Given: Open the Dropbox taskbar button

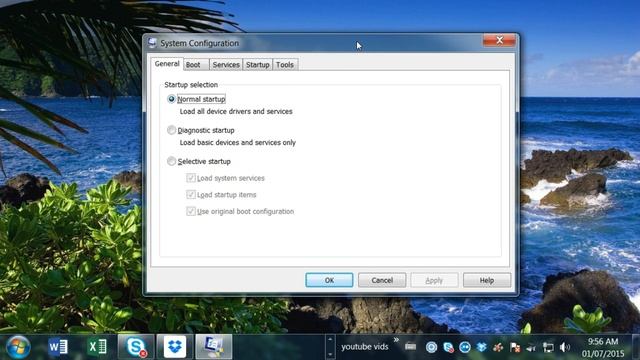Looking at the screenshot, I should (x=175, y=347).
